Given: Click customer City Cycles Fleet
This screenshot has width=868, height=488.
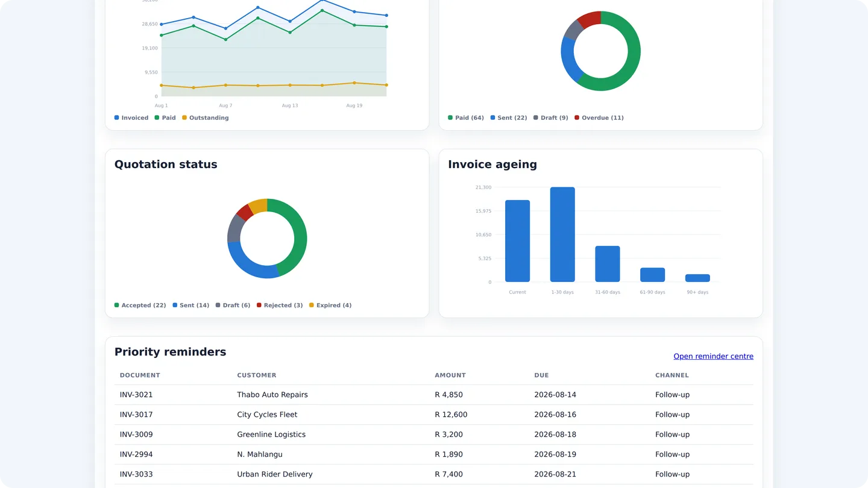Looking at the screenshot, I should click(267, 414).
